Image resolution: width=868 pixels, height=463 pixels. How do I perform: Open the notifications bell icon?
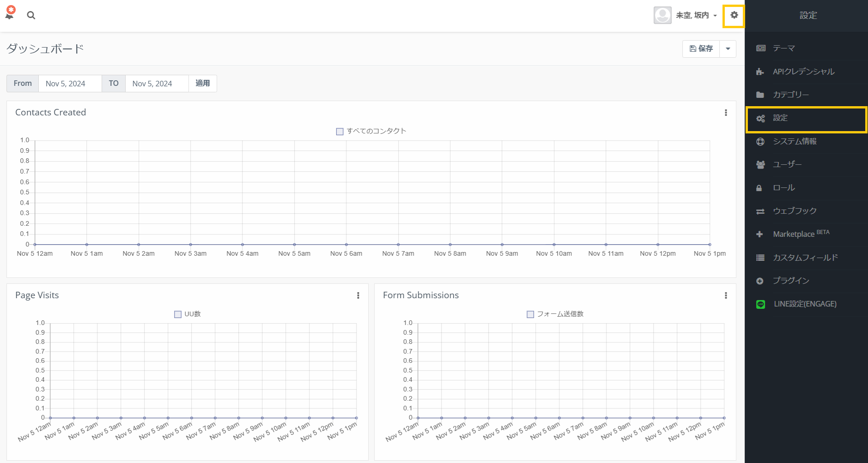pos(9,15)
